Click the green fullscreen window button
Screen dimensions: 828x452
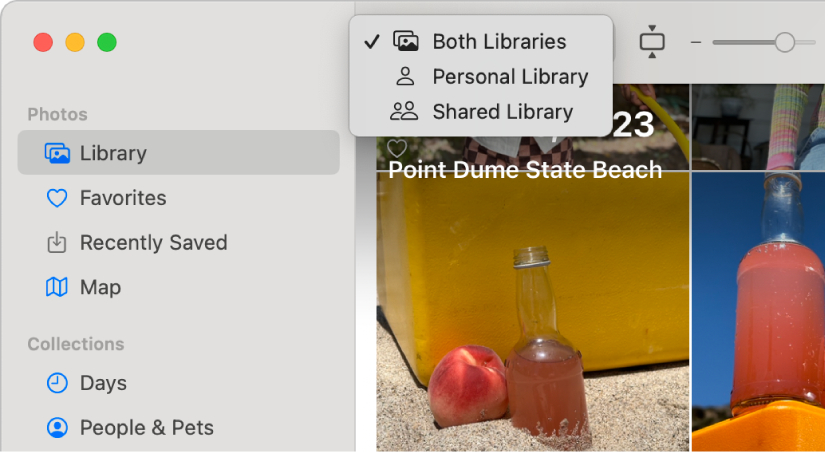point(107,42)
